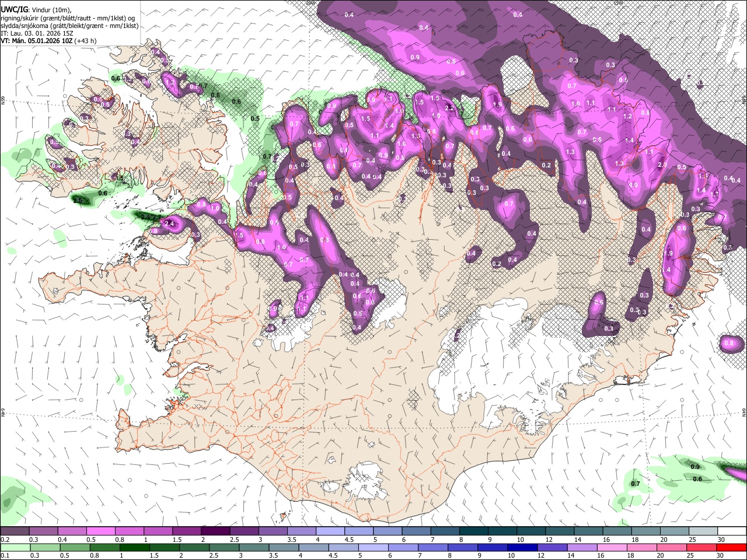Click the '0.9' snowfall value in the far north offshore
The width and height of the screenshot is (747, 560).
coord(415,57)
